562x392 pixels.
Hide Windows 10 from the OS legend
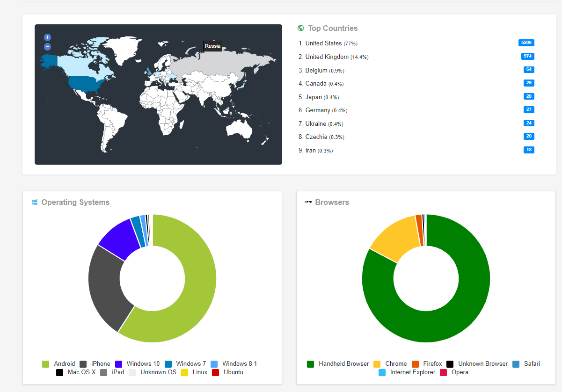click(x=143, y=364)
